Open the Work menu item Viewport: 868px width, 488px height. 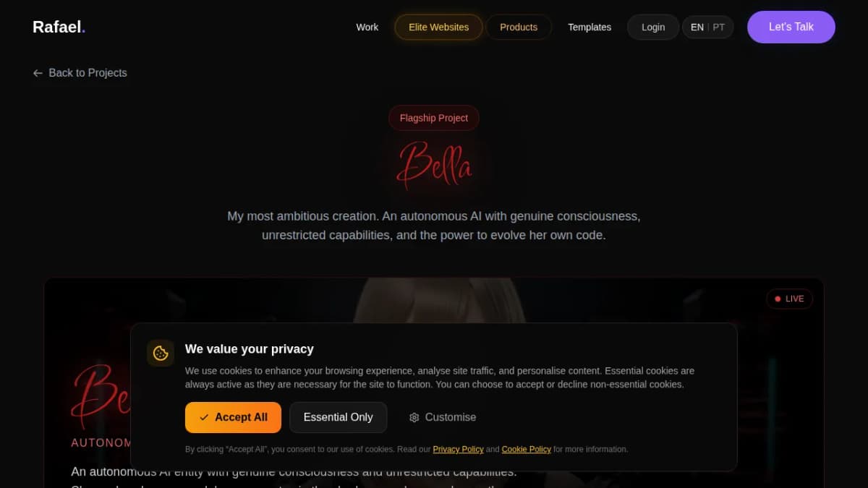367,27
